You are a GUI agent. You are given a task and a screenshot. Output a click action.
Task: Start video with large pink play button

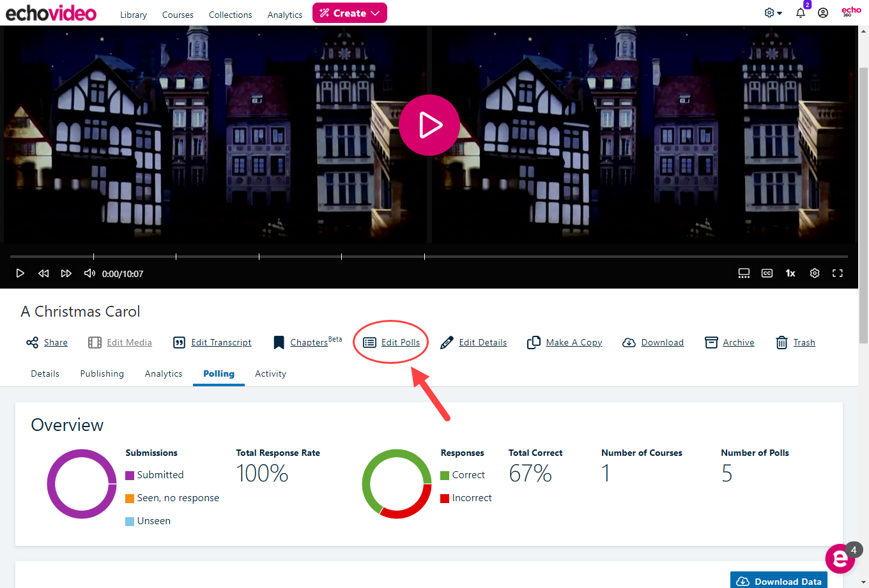click(429, 125)
